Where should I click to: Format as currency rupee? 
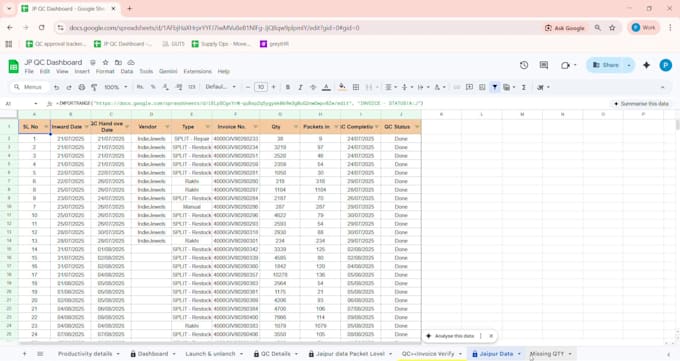pyautogui.click(x=140, y=87)
